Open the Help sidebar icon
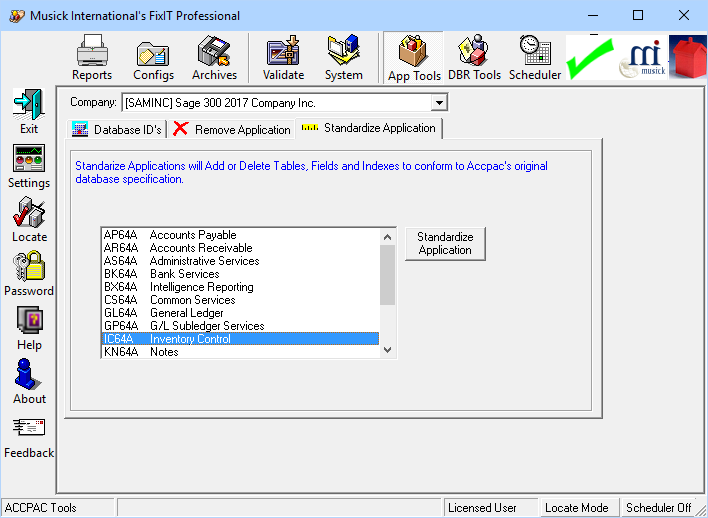 [x=29, y=328]
